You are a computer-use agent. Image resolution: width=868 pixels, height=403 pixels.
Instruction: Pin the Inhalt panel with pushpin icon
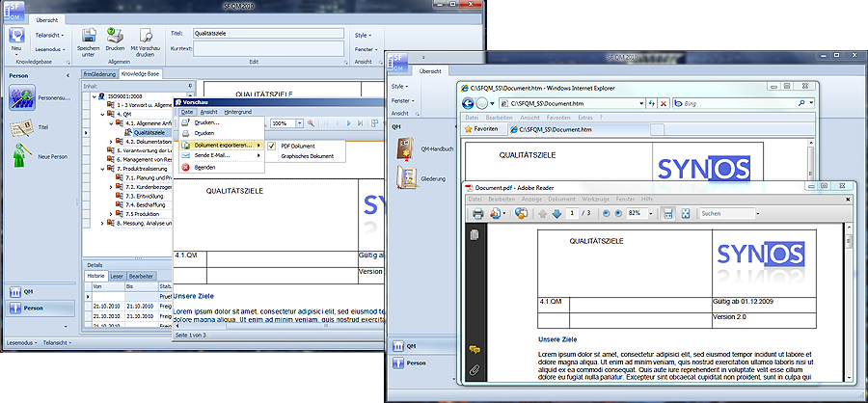[190, 86]
